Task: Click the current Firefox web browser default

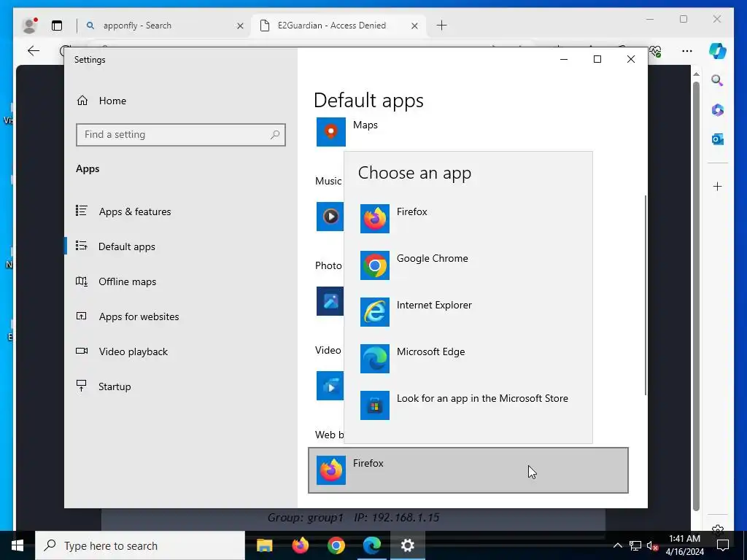Action: point(468,470)
